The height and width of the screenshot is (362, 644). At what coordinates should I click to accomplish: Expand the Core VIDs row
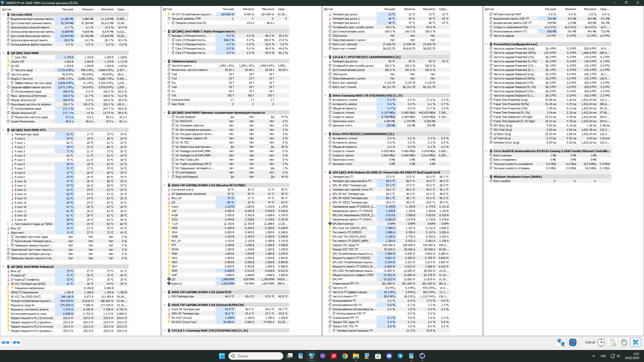tap(8, 57)
